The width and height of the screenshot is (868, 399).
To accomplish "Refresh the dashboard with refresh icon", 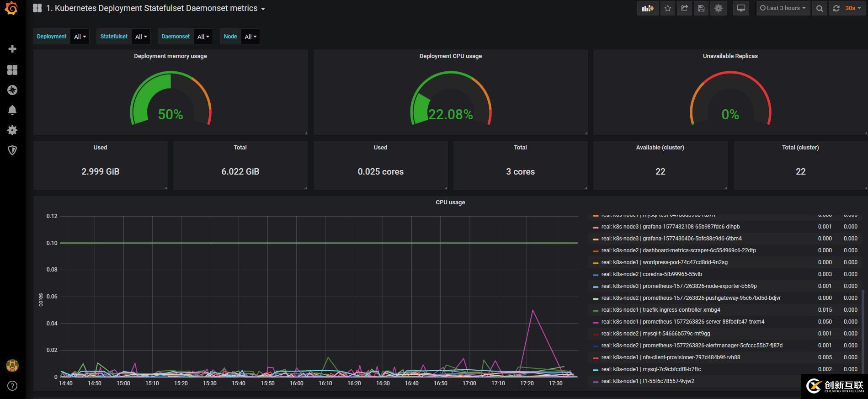I will click(836, 8).
